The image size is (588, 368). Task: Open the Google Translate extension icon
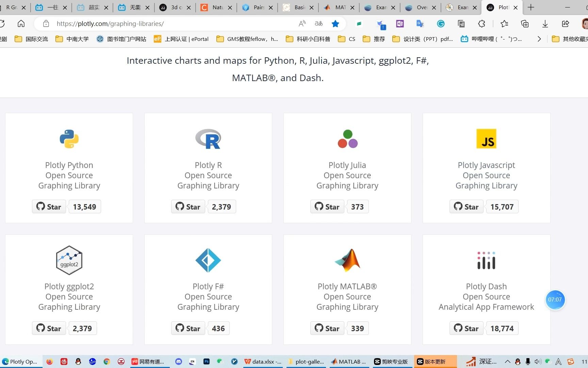420,24
